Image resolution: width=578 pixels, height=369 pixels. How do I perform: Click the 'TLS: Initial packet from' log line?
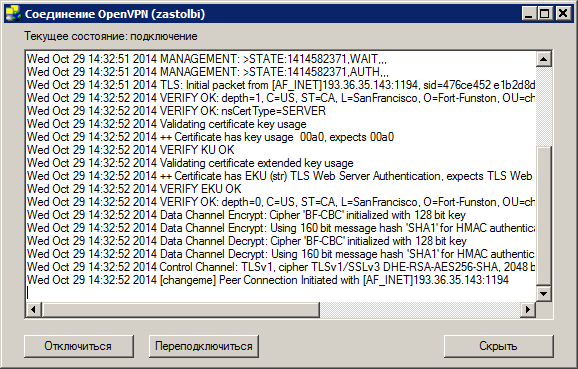pos(281,85)
